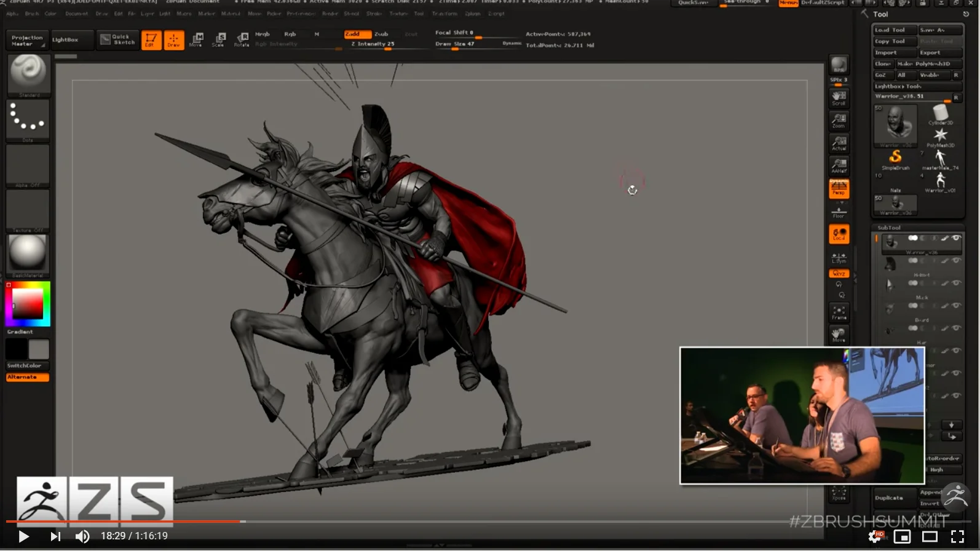Enable Mrgb painting mode

click(263, 34)
